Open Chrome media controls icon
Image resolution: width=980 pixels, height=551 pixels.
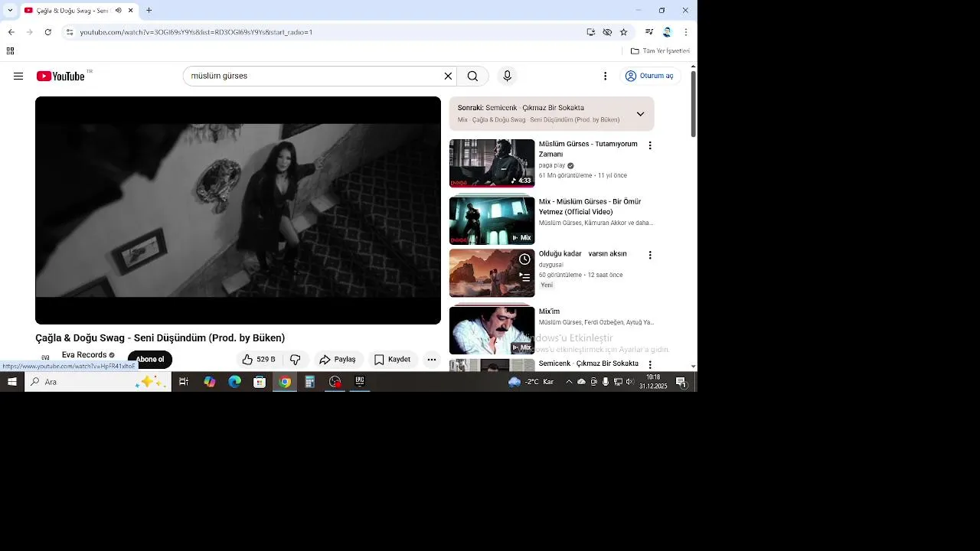tap(649, 32)
